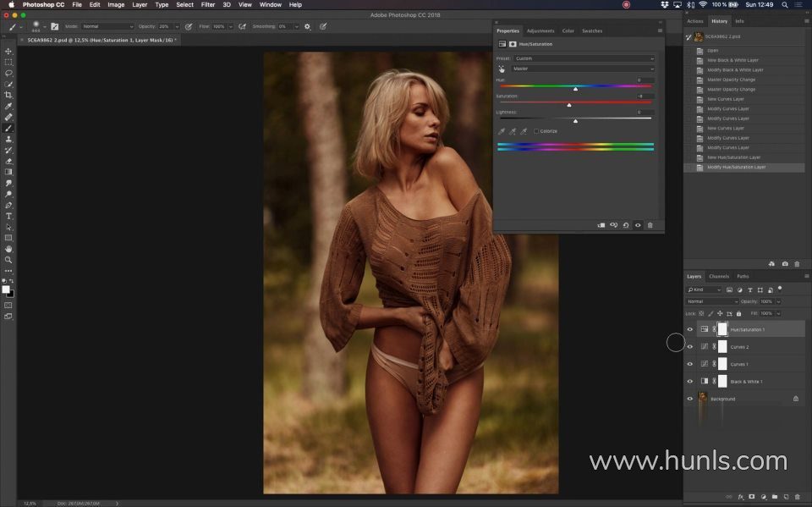The width and height of the screenshot is (812, 507).
Task: Hide the Curves 2 layer
Action: 689,347
